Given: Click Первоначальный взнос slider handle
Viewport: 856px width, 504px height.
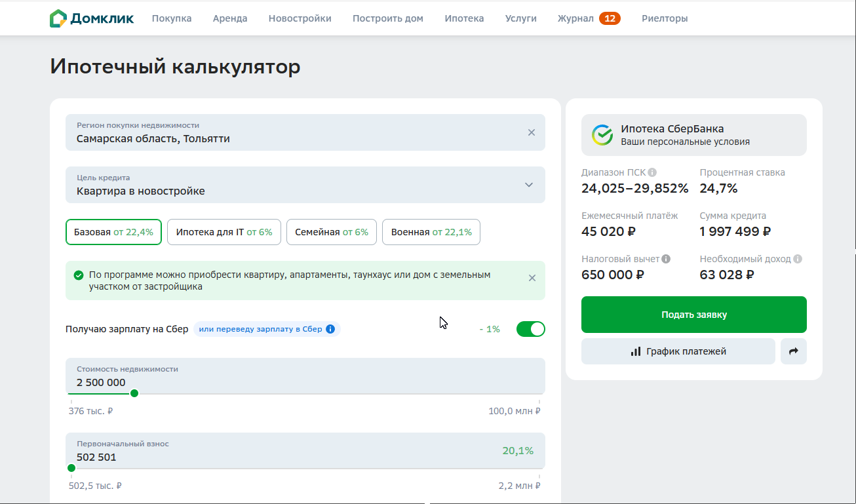Looking at the screenshot, I should point(71,468).
